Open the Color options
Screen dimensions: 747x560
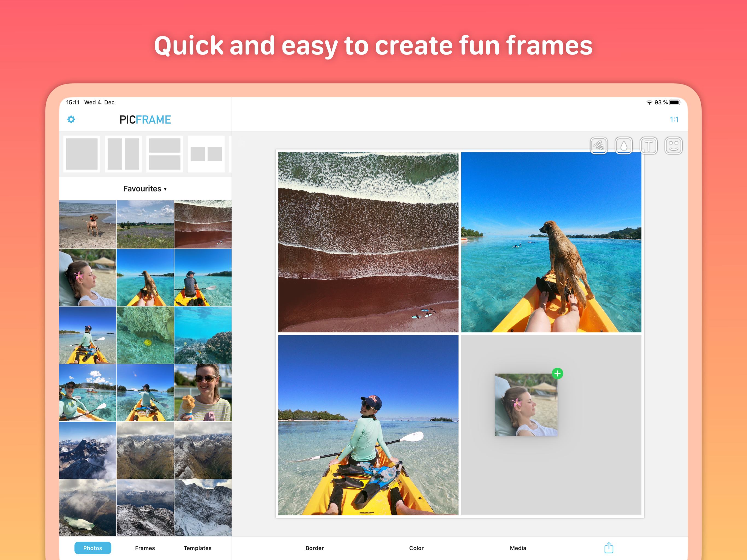point(416,548)
